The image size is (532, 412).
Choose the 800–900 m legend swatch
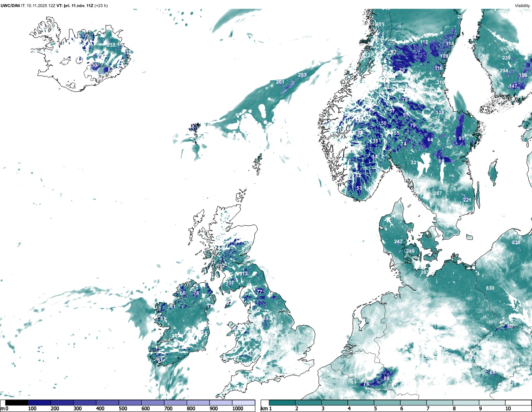click(198, 403)
